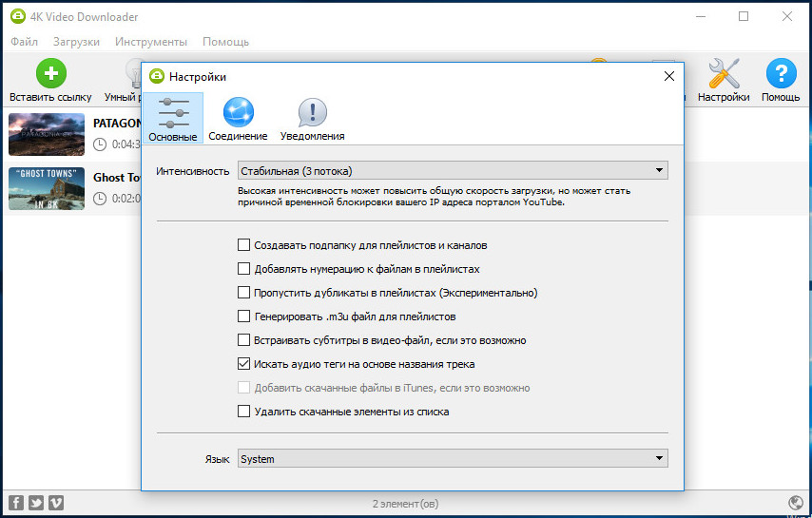Open the Помощь menu in the menu bar

point(225,42)
